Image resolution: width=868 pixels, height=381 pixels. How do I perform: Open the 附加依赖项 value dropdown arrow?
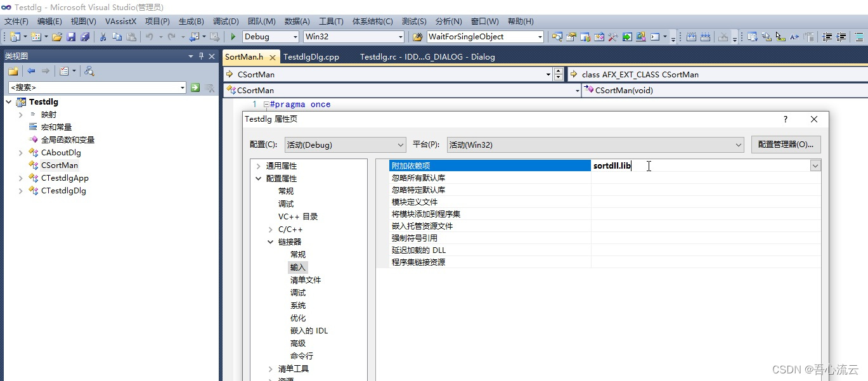coord(815,165)
